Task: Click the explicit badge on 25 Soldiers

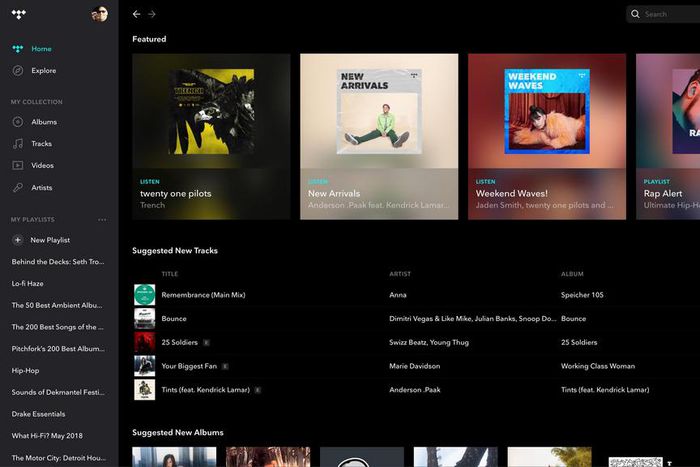Action: 206,342
